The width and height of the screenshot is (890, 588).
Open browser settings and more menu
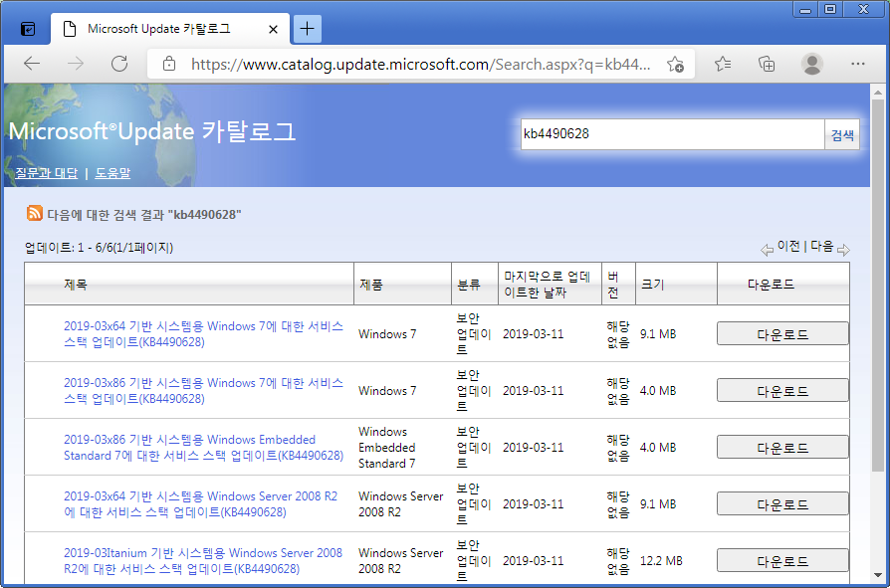point(858,64)
